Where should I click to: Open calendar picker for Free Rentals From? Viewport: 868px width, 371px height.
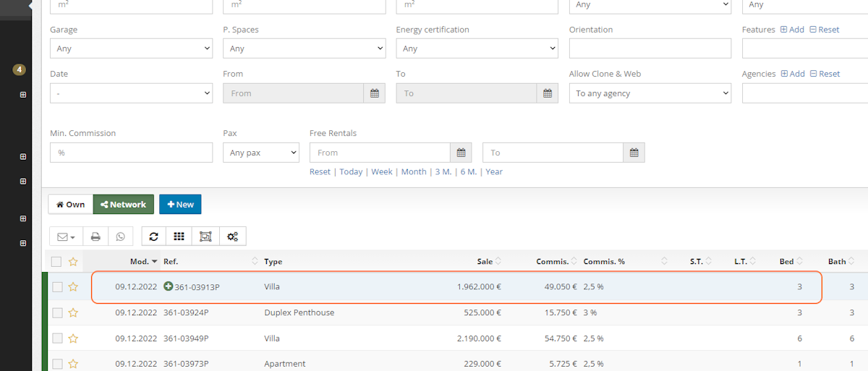tap(461, 153)
